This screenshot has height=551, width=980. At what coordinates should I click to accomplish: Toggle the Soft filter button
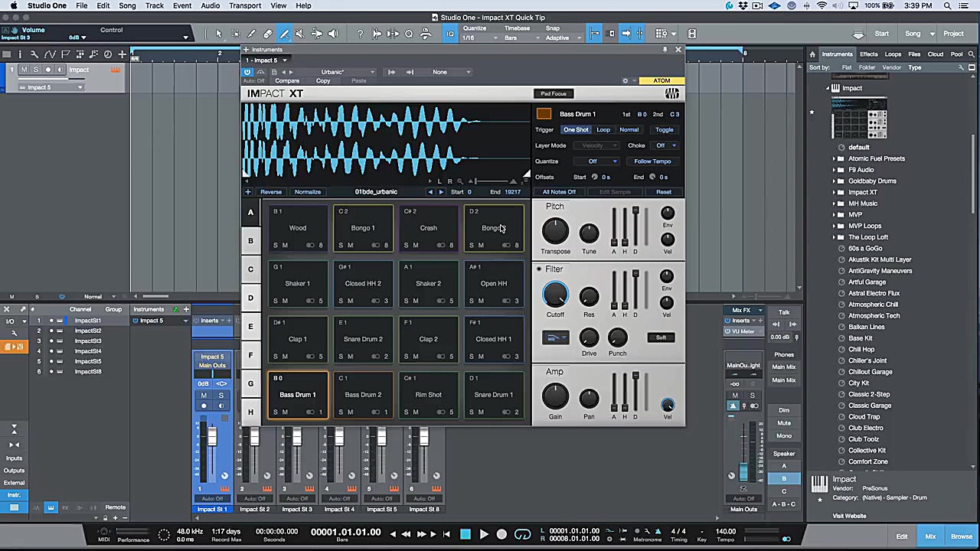(x=661, y=337)
